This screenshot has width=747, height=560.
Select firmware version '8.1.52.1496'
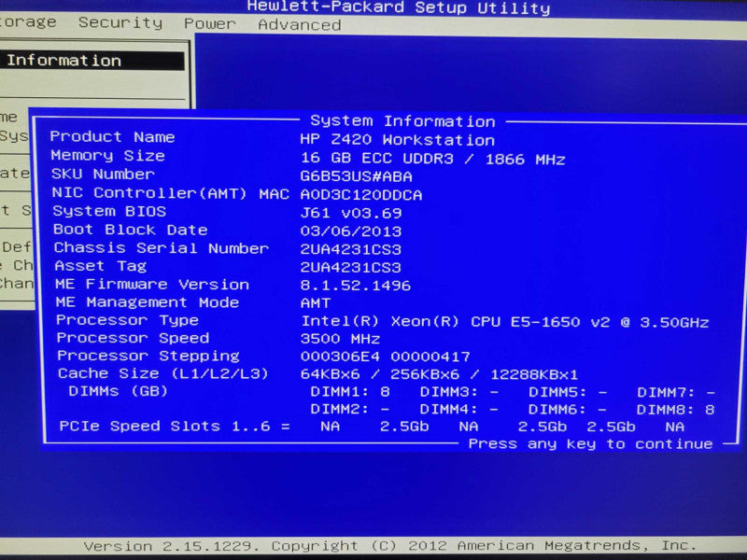pos(356,286)
